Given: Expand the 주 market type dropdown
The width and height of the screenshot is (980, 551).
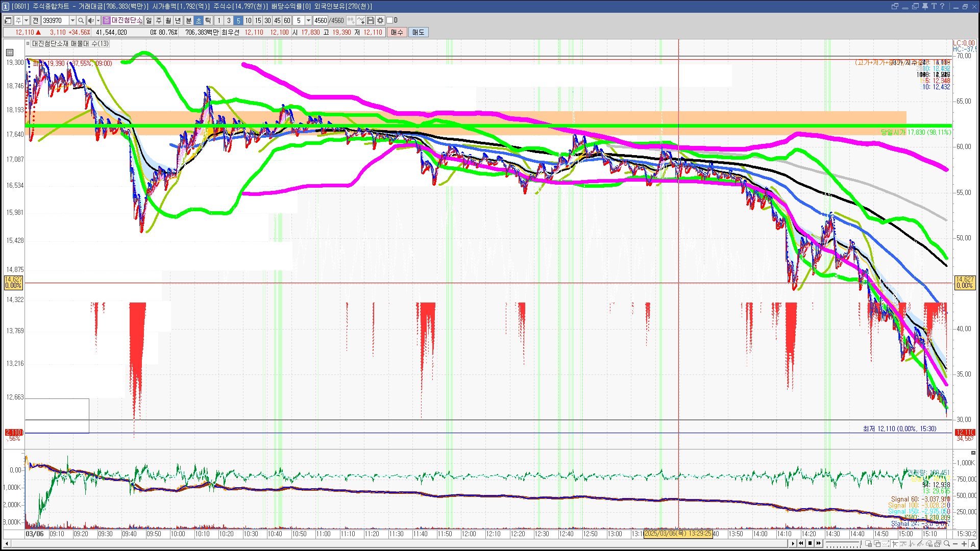Looking at the screenshot, I should (x=26, y=20).
